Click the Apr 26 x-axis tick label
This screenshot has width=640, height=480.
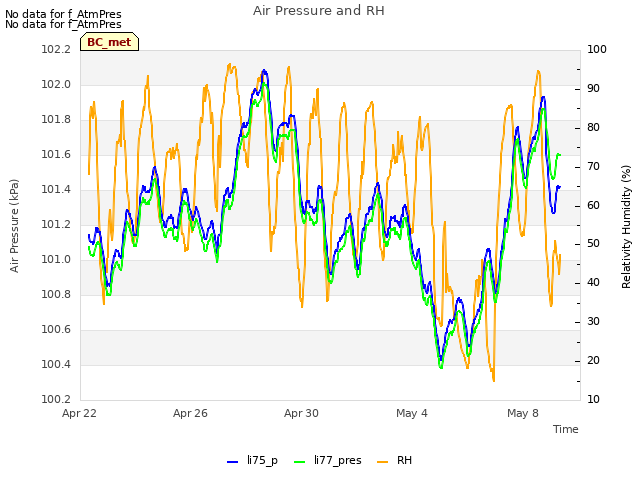tap(190, 413)
